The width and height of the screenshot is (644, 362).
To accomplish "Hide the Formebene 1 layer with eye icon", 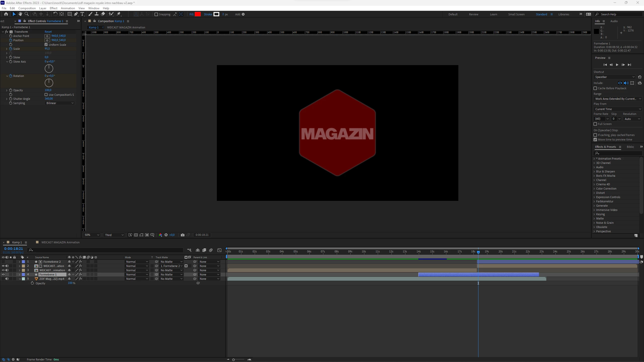I will (3, 275).
